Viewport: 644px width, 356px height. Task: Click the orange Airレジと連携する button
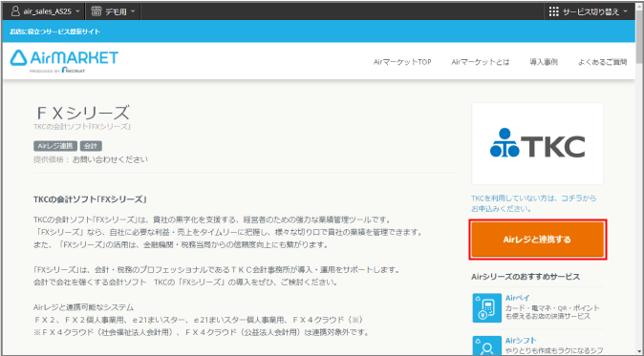tap(538, 240)
